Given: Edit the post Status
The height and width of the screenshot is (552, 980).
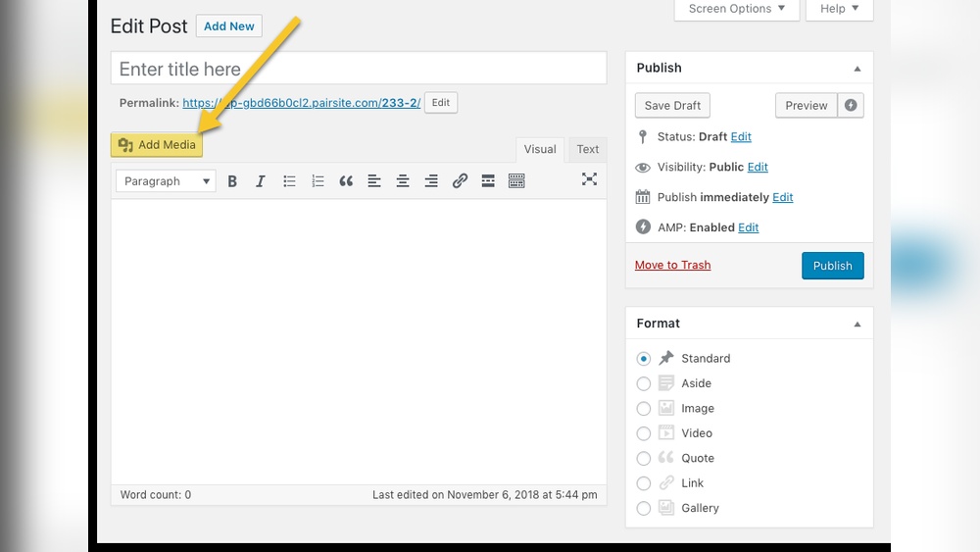Looking at the screenshot, I should (741, 137).
